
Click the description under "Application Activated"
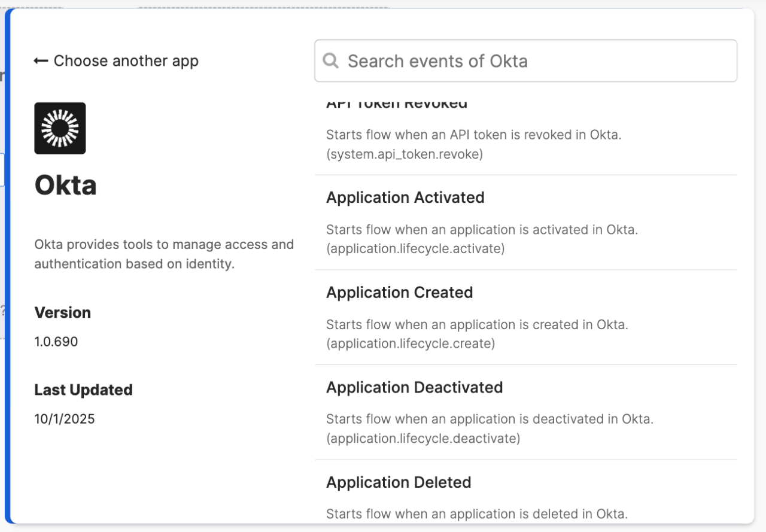click(x=482, y=229)
